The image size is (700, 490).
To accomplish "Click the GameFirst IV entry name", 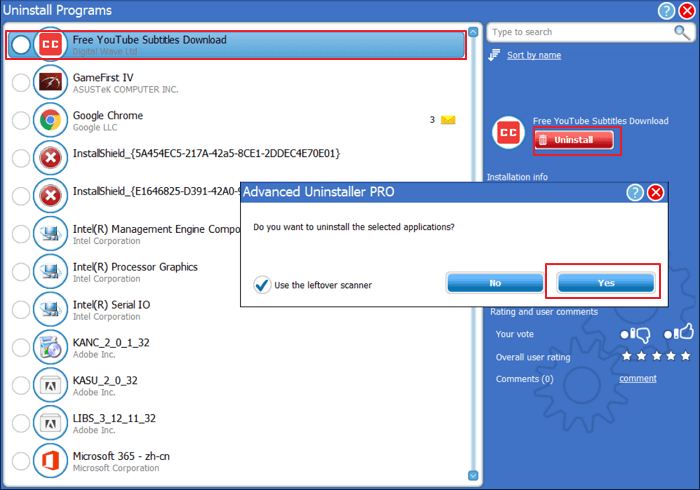I will (x=103, y=78).
